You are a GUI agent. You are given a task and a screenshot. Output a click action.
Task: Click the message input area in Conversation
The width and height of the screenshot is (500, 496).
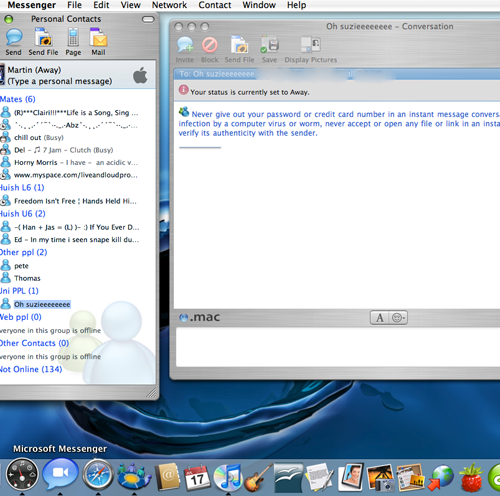pyautogui.click(x=338, y=347)
